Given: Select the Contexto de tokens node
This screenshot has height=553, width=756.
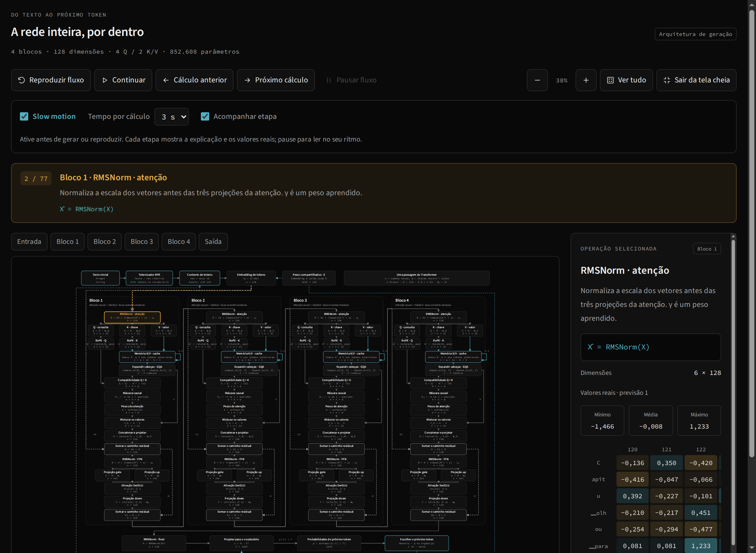Looking at the screenshot, I should [200, 278].
